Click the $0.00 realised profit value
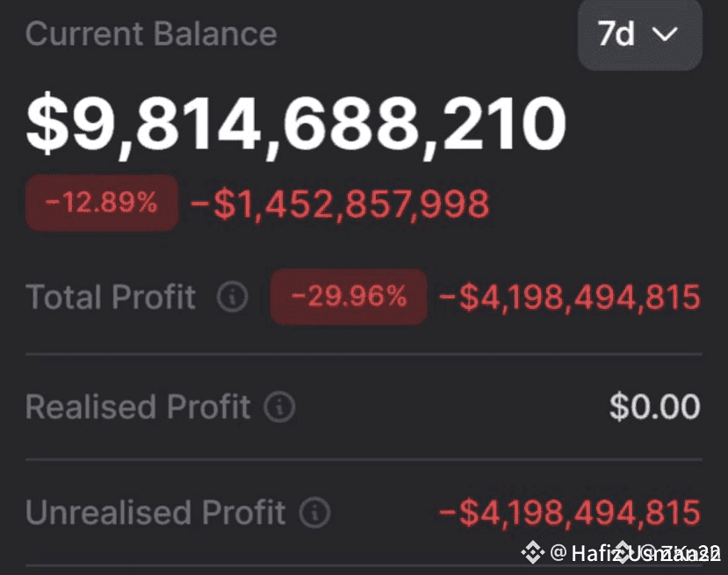728x575 pixels. point(654,406)
